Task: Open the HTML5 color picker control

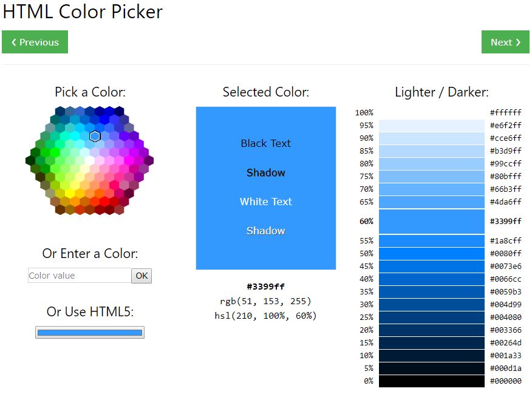Action: coord(89,331)
